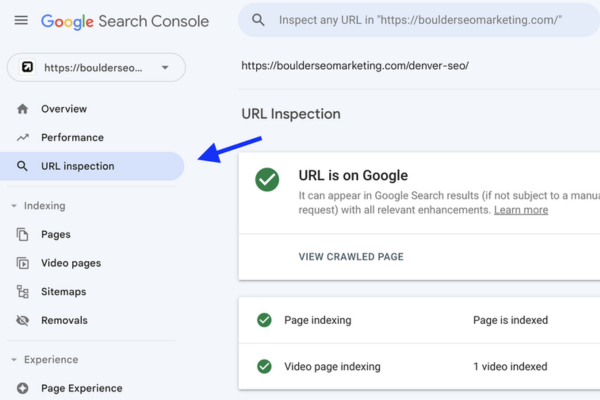This screenshot has height=400, width=600.
Task: Click the magnifier icon in search bar
Action: pos(258,20)
